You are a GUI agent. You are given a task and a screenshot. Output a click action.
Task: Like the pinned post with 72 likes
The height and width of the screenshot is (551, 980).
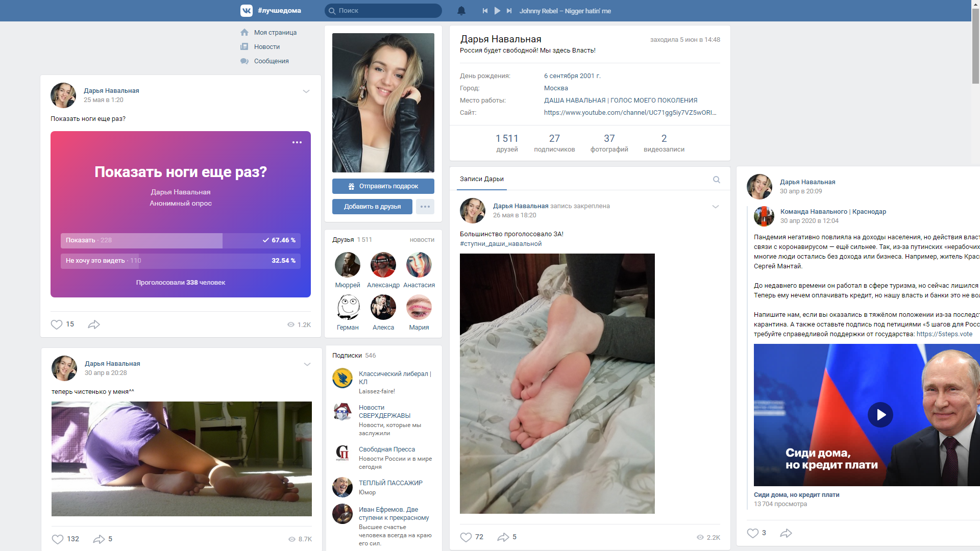[466, 537]
